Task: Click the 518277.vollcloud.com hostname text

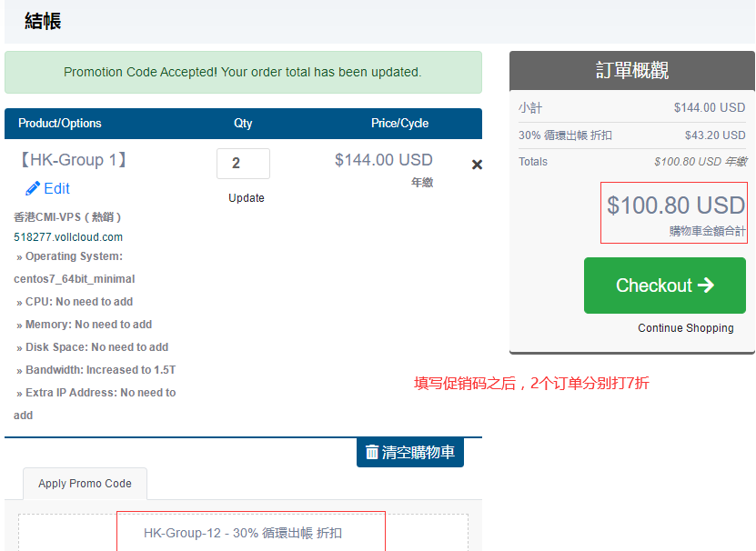Action: pos(68,237)
